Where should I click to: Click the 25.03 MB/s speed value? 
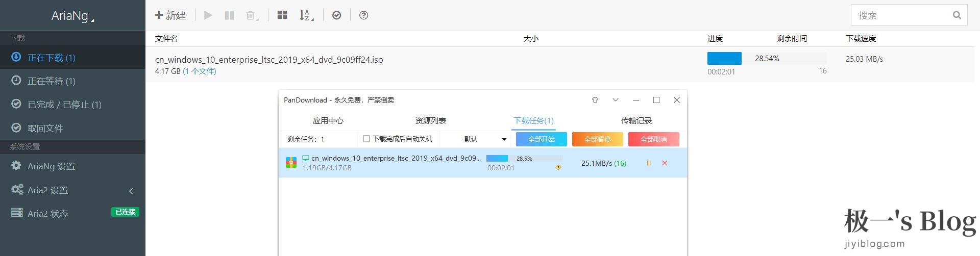pyautogui.click(x=864, y=59)
